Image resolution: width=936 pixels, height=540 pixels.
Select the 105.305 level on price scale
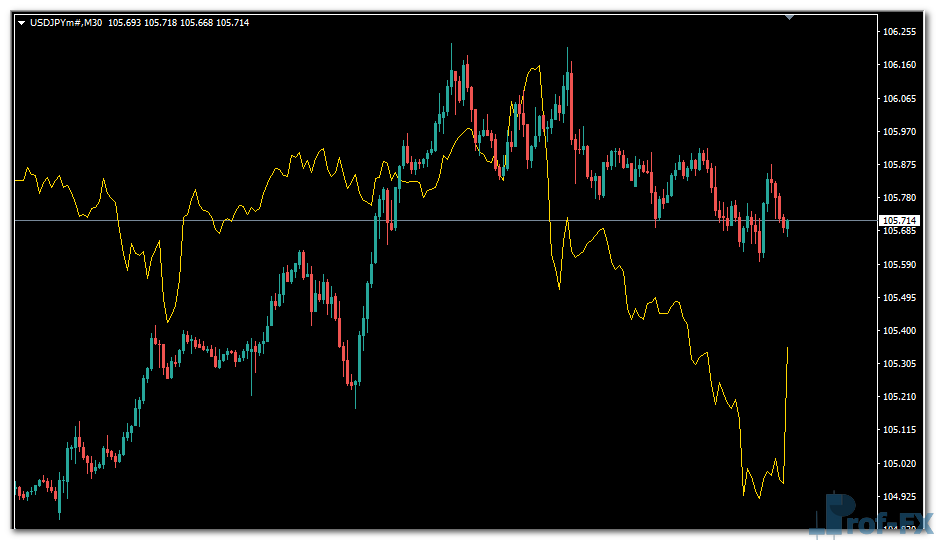[900, 364]
